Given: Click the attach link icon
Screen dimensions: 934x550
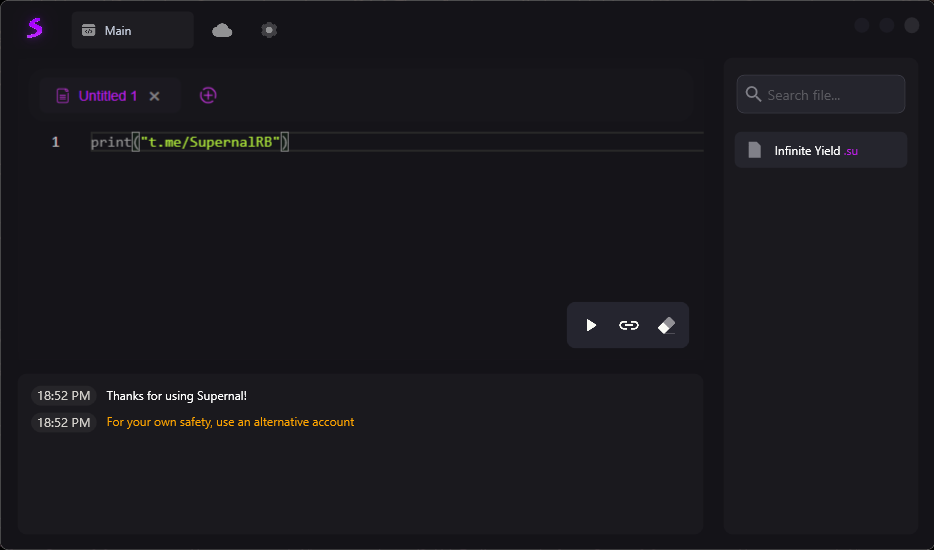Looking at the screenshot, I should pyautogui.click(x=628, y=325).
